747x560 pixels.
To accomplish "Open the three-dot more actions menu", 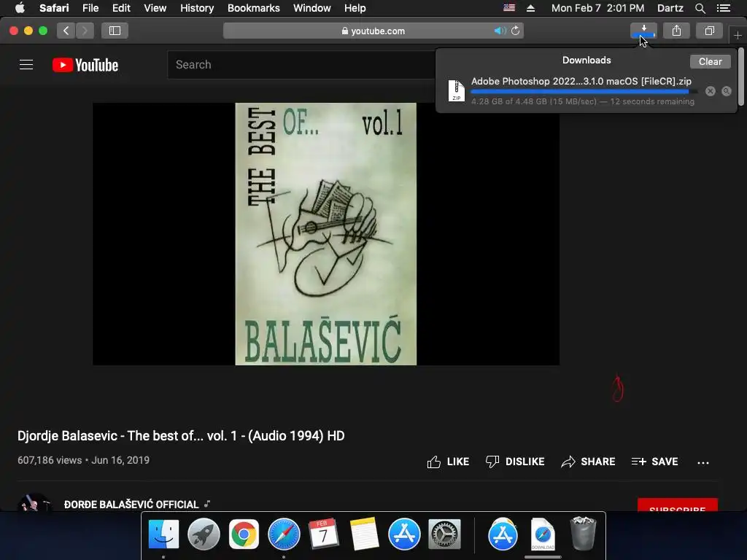I will tap(703, 462).
